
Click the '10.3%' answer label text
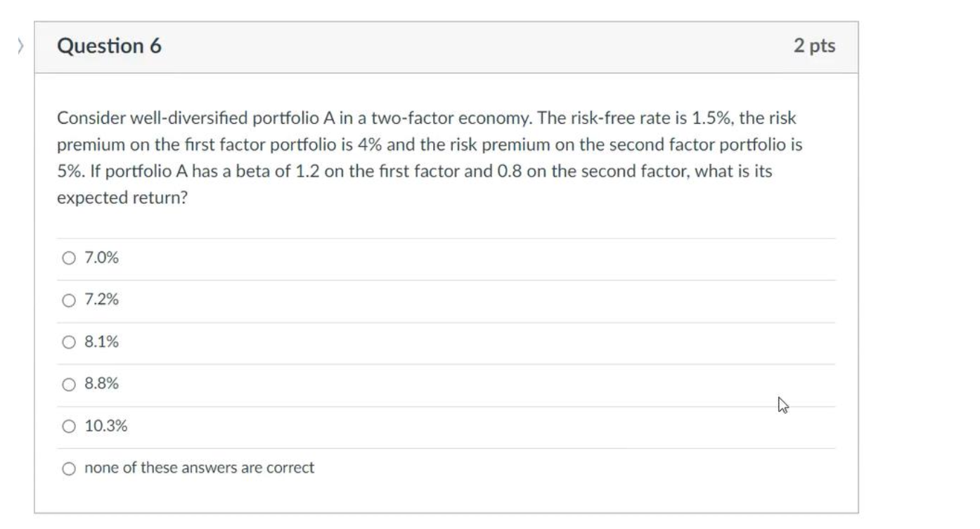click(x=105, y=426)
